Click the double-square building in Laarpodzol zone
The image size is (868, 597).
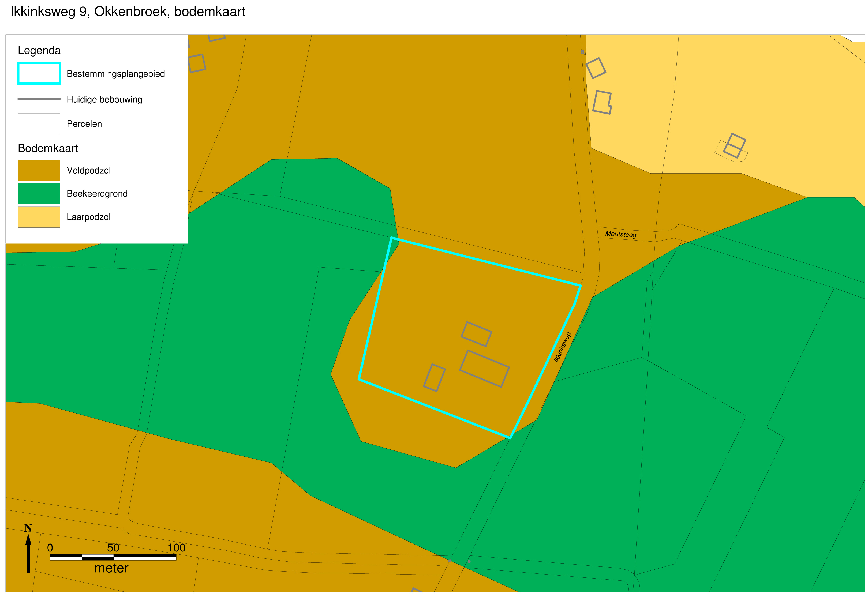(735, 146)
